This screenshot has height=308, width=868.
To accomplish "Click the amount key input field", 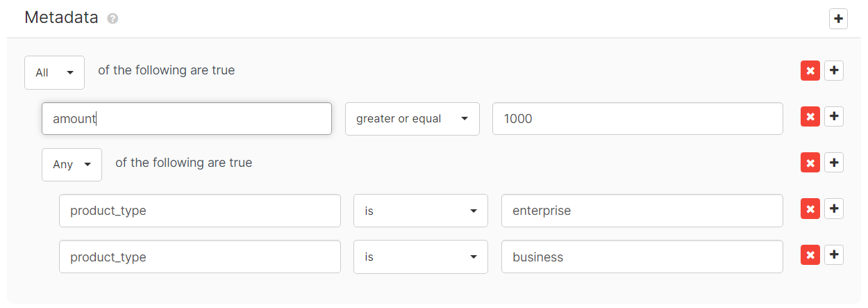I will point(186,119).
